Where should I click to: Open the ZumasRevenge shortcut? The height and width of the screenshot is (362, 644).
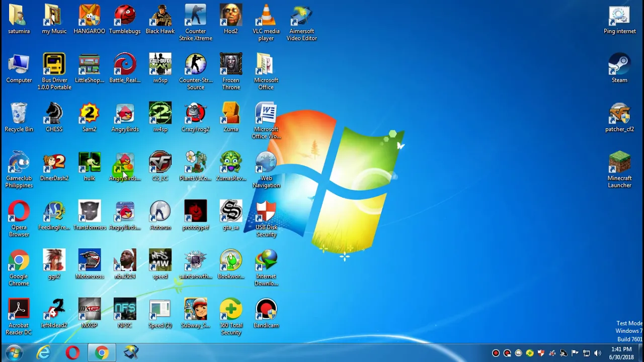pyautogui.click(x=231, y=166)
